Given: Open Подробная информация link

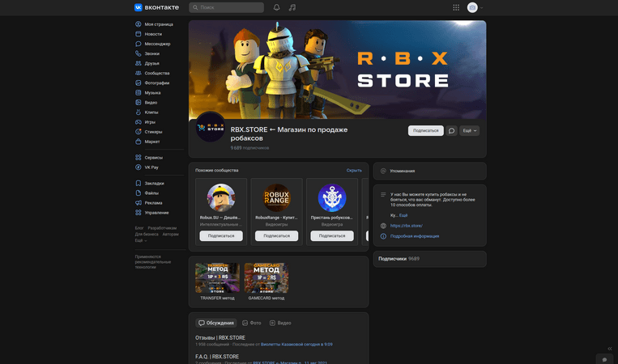Looking at the screenshot, I should [415, 236].
